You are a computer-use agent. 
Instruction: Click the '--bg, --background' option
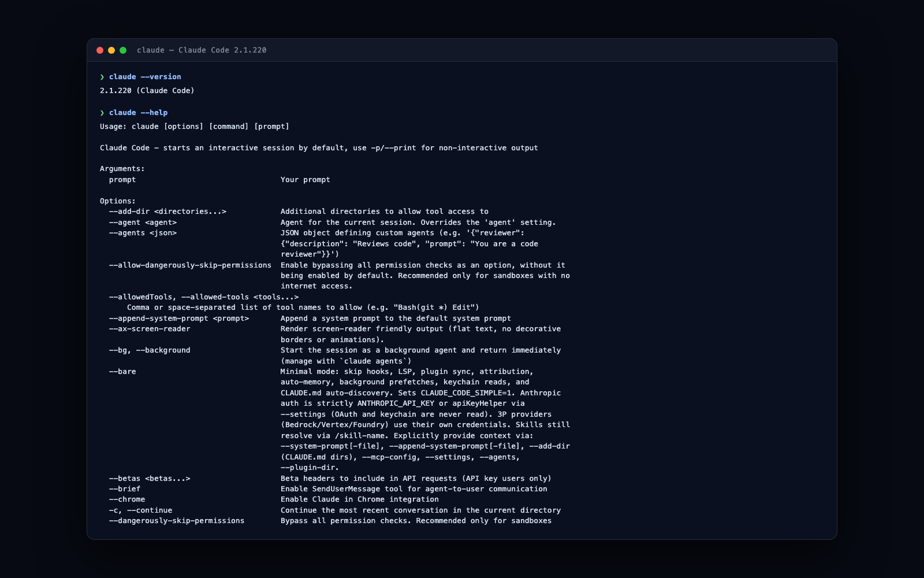(150, 350)
